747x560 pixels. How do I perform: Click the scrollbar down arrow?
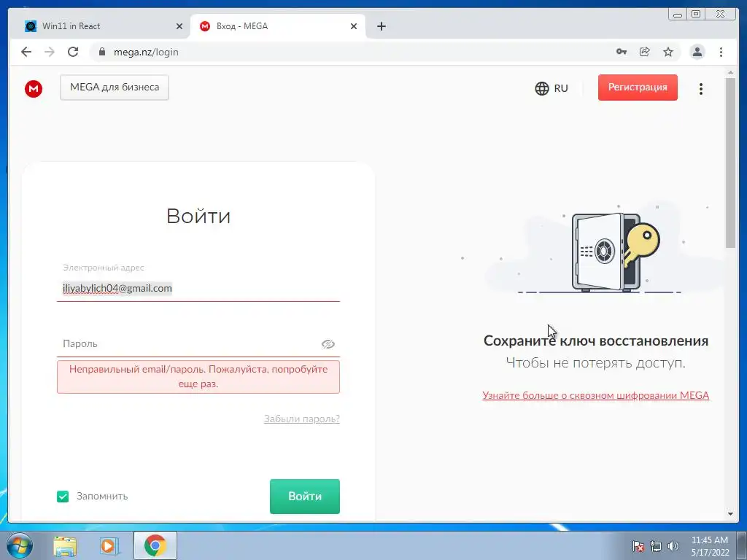(x=730, y=514)
